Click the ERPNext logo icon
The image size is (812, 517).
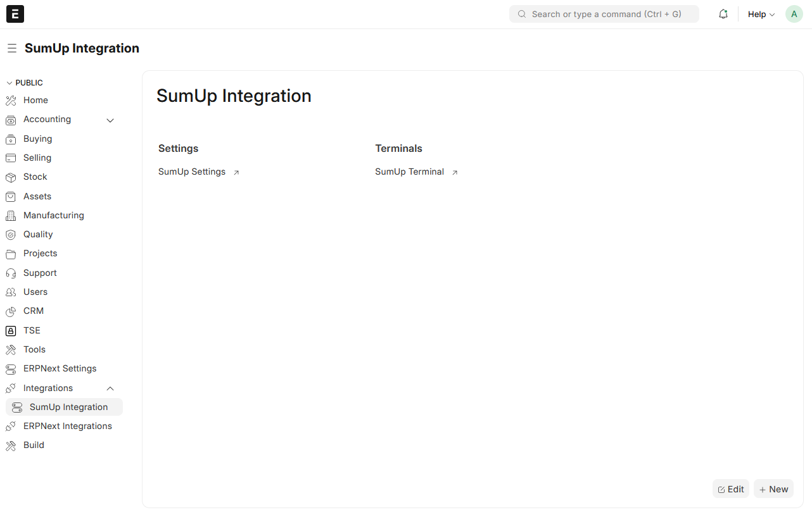15,14
